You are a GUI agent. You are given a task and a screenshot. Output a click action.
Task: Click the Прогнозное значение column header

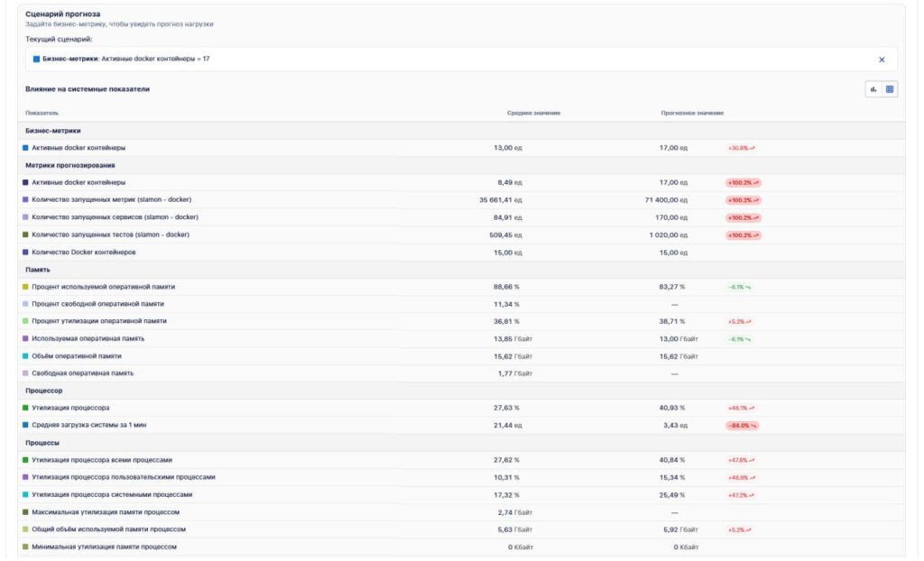click(x=691, y=113)
